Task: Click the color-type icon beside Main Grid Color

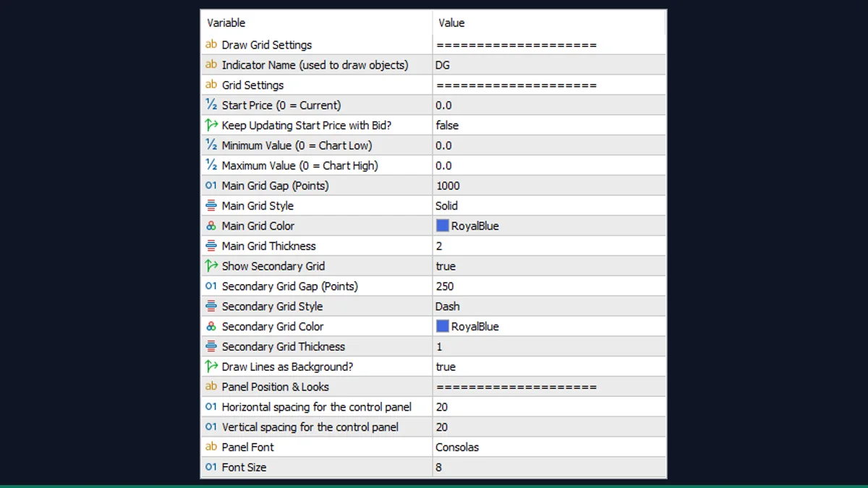Action: click(211, 226)
